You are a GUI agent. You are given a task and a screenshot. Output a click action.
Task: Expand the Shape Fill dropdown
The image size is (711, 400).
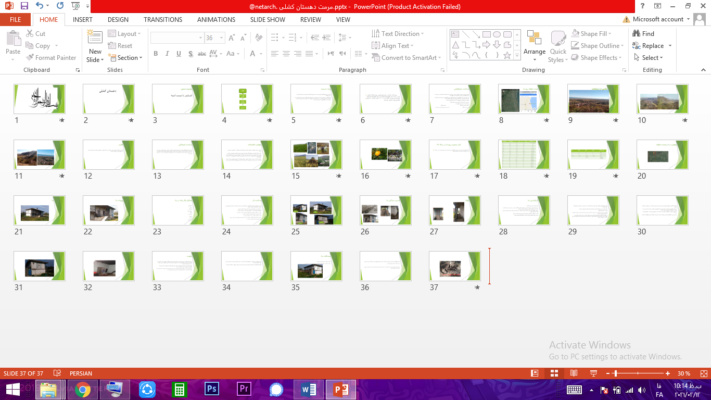(x=598, y=33)
